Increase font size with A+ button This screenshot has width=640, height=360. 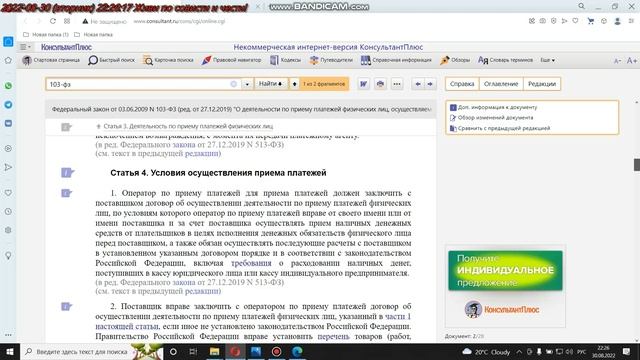[631, 60]
